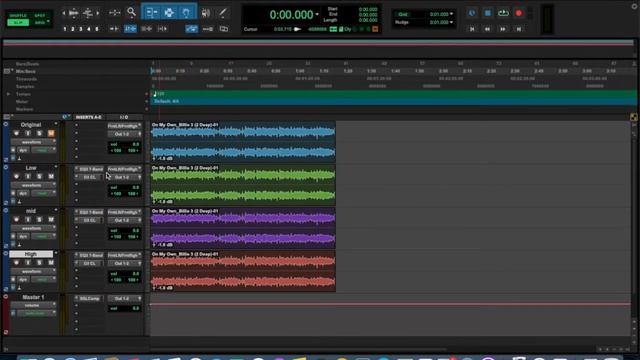640x360 pixels.
Task: Select Min:Secs ruler
Action: click(x=26, y=71)
